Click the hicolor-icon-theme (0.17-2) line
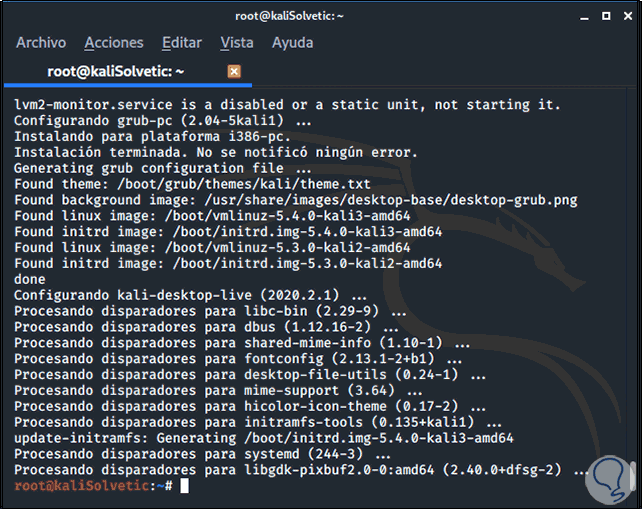Viewport: 642px width, 509px height. tap(250, 407)
